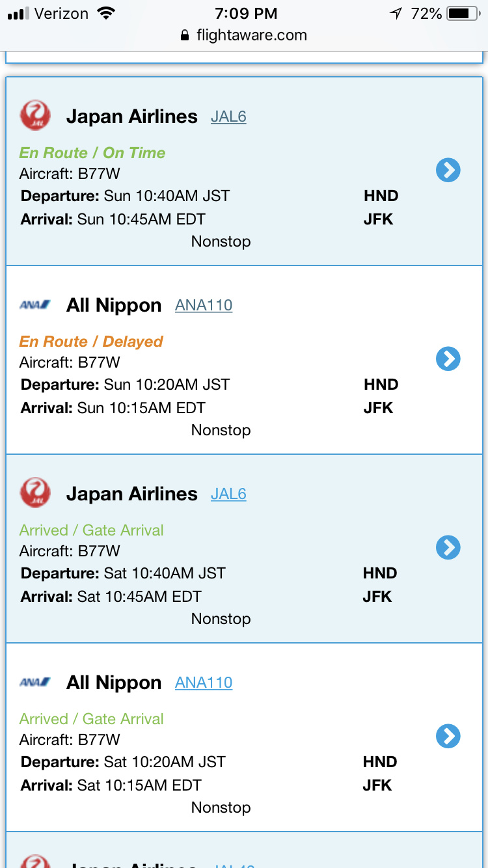Viewport: 488px width, 868px height.
Task: Open ANA110 link on En Route Delayed flight
Action: click(204, 305)
